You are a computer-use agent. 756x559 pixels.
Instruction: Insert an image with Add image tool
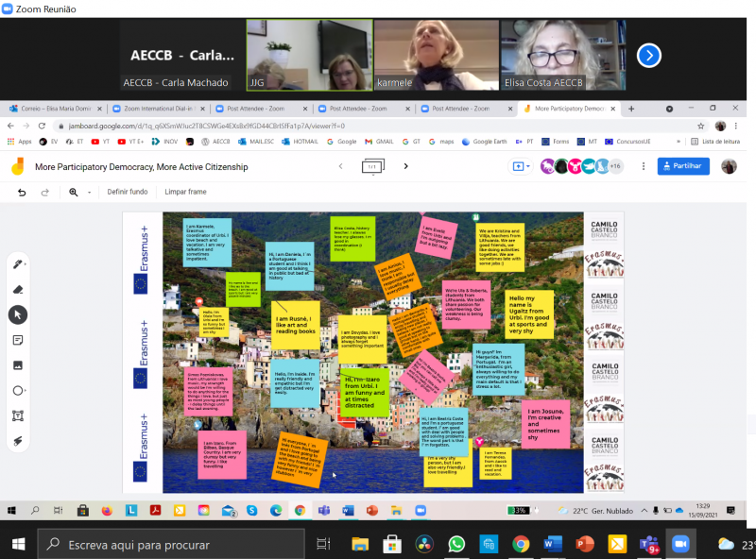coord(18,365)
